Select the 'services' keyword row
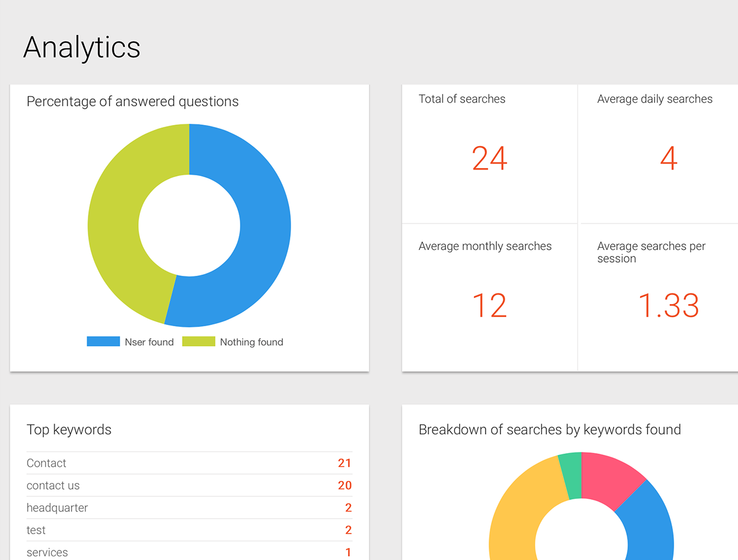This screenshot has height=560, width=738. (189, 552)
